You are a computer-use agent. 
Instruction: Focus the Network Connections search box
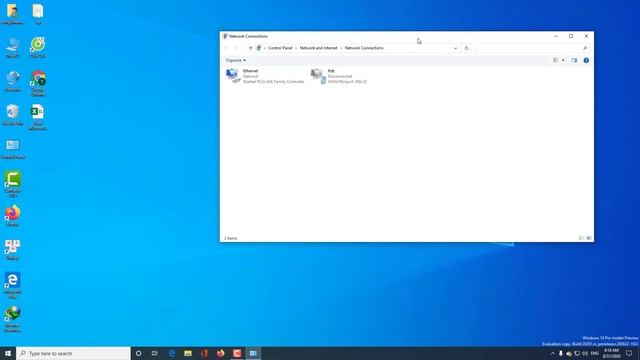pos(532,48)
